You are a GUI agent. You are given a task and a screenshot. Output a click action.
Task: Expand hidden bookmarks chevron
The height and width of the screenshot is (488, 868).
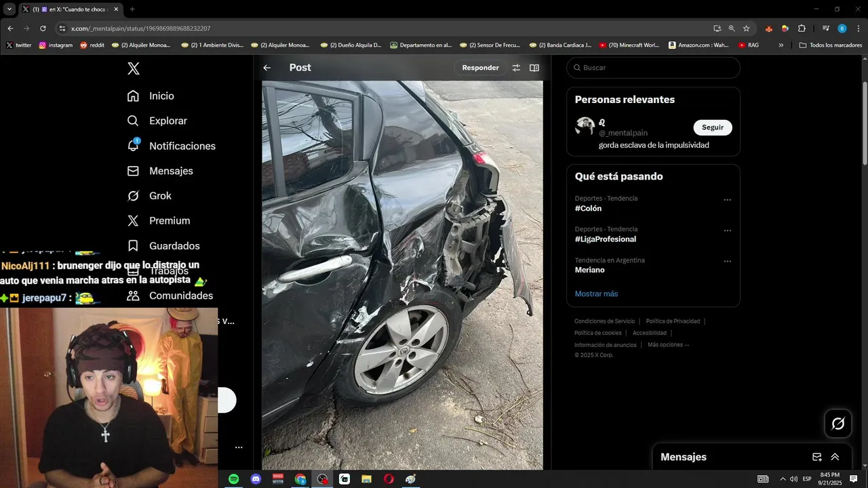tap(781, 45)
